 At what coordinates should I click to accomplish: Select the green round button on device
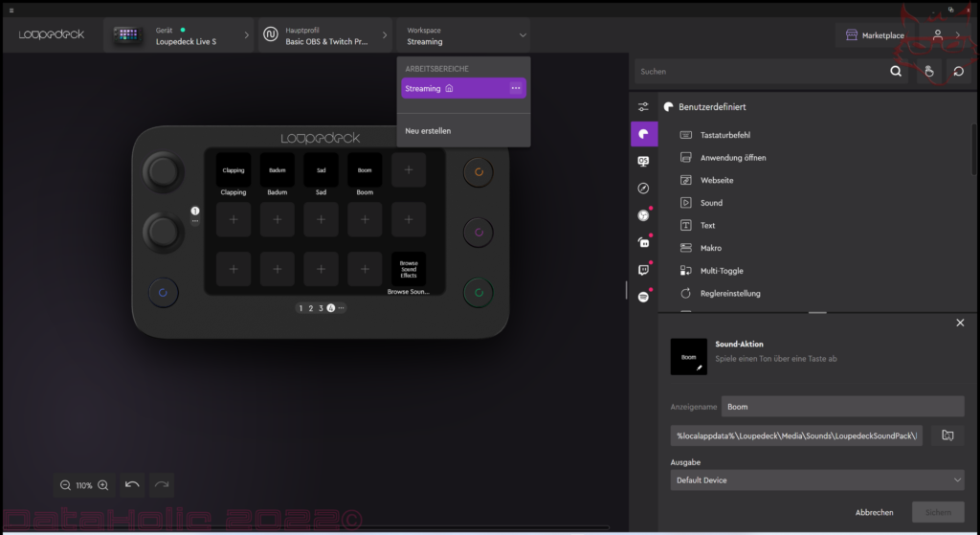coord(479,293)
